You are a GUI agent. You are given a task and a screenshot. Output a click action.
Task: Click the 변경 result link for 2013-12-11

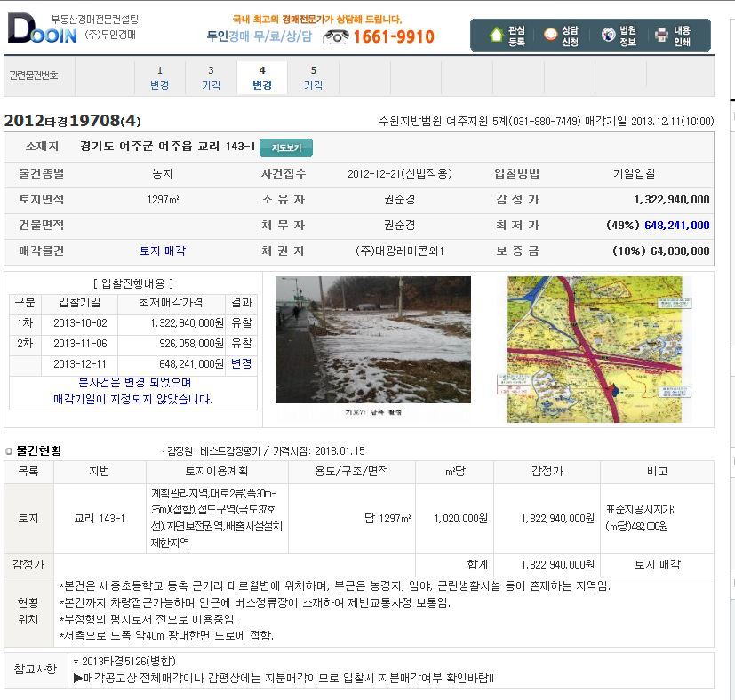tap(242, 363)
